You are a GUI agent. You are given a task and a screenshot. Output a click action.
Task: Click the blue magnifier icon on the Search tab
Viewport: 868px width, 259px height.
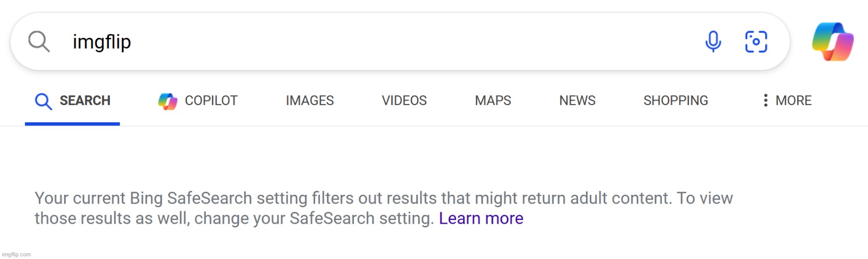coord(43,101)
